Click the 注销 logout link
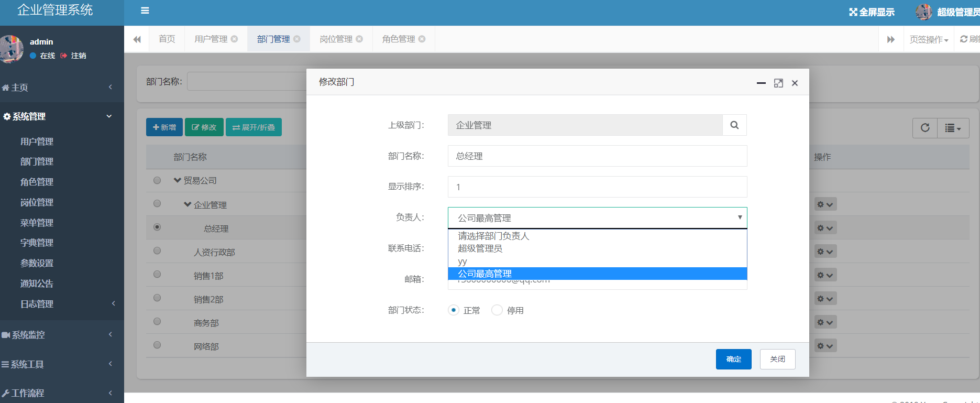This screenshot has height=403, width=980. 73,56
